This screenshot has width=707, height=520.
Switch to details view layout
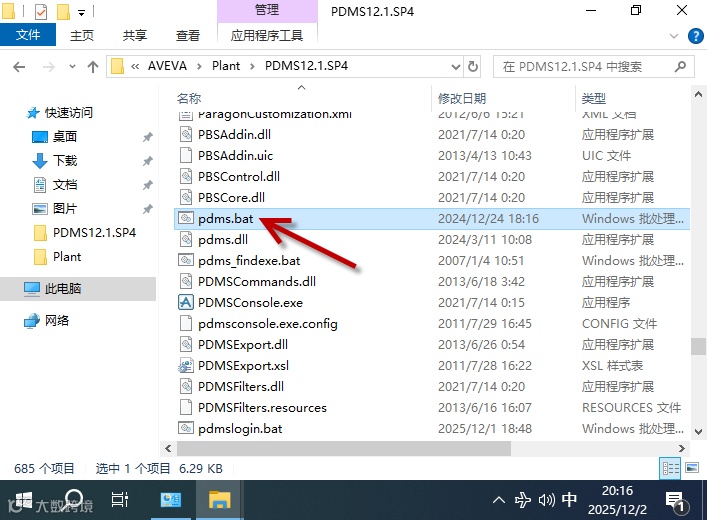coord(670,468)
